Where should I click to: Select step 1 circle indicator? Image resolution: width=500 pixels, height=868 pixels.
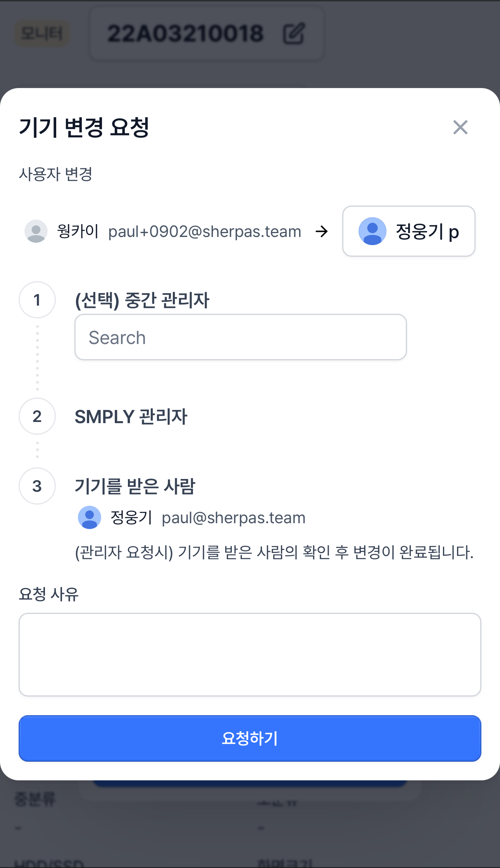click(x=37, y=300)
